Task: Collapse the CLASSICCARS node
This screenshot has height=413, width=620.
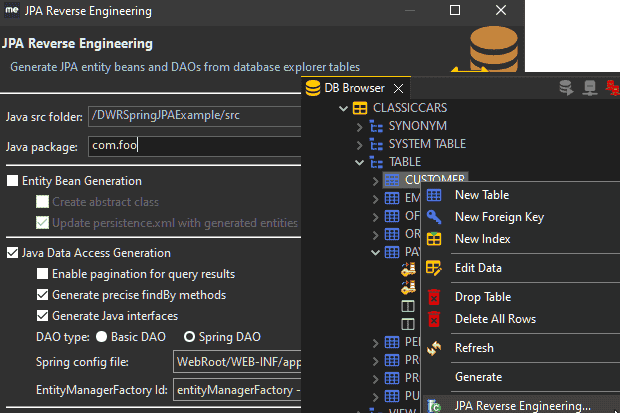Action: 343,108
